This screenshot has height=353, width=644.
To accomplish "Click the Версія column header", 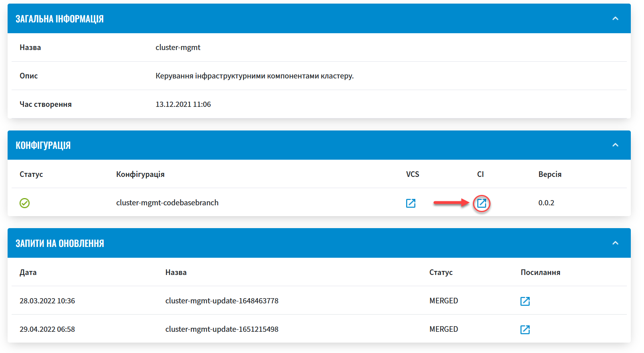I will (550, 174).
